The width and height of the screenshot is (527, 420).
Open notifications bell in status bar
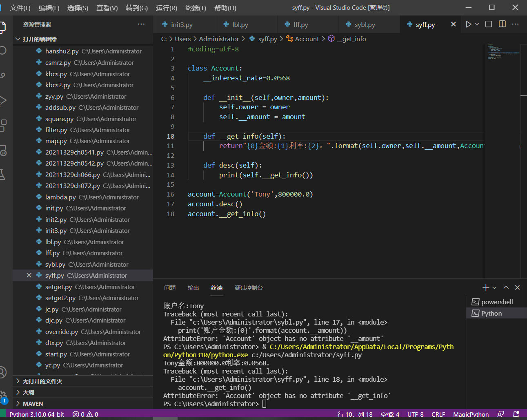click(x=516, y=414)
